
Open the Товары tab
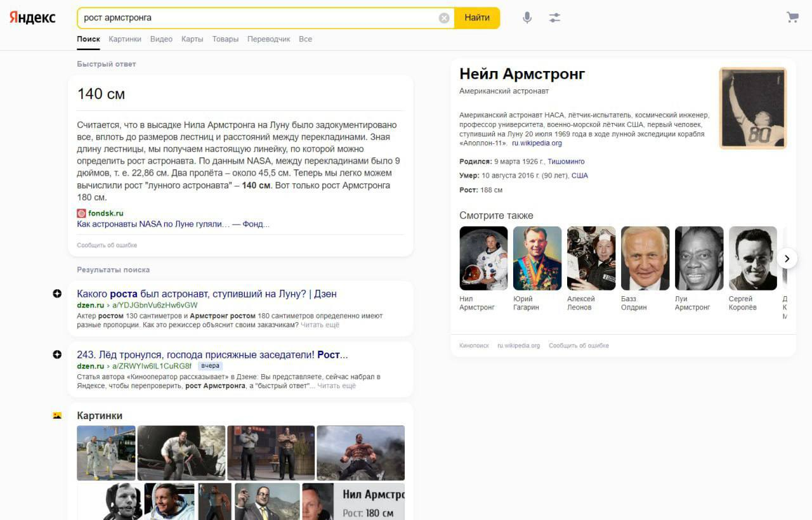pos(225,39)
